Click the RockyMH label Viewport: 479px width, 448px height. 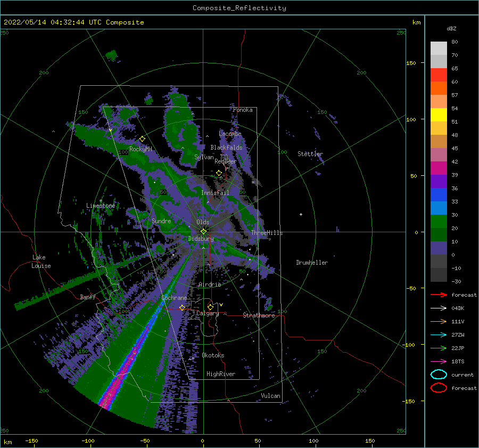[141, 149]
